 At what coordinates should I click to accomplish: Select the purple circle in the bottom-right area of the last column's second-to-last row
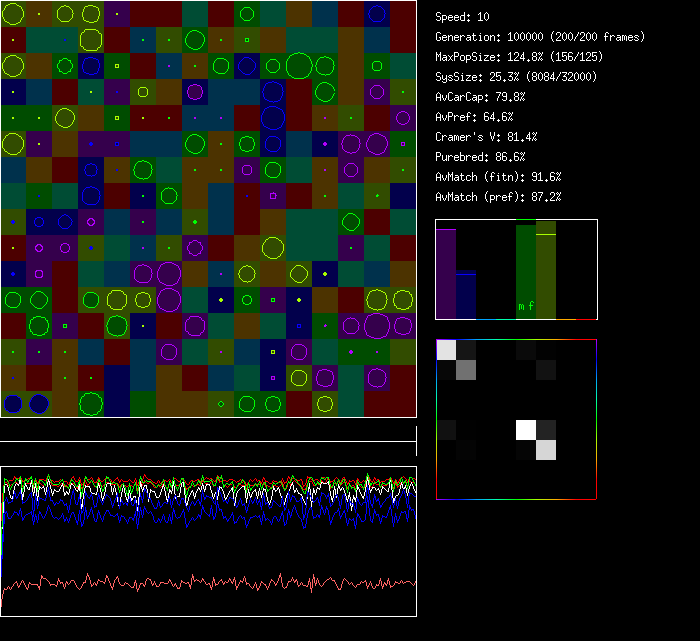(376, 378)
